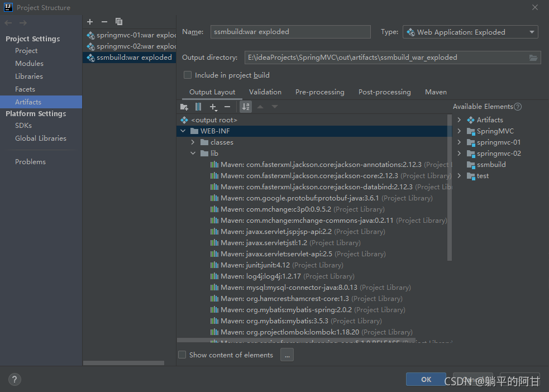The height and width of the screenshot is (392, 549).
Task: Click artifact list horizontal scrollbar
Action: click(x=123, y=363)
